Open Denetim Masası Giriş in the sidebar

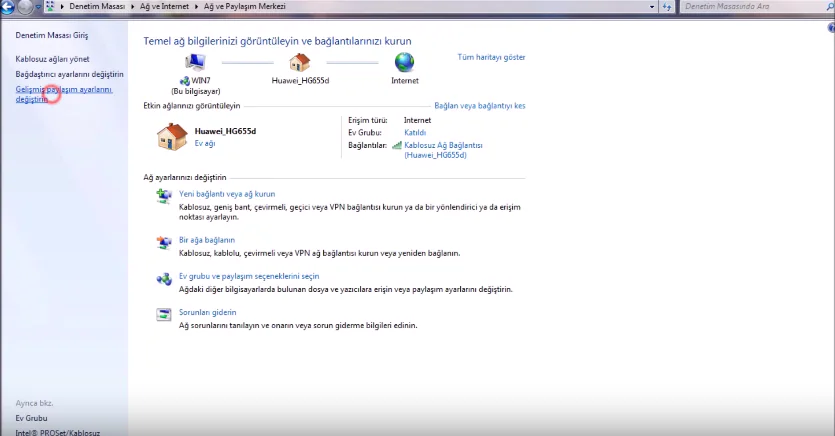click(52, 35)
